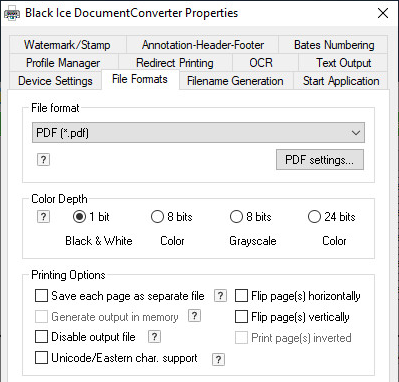Click the printer icon in the title bar
399x382 pixels.
coord(12,14)
